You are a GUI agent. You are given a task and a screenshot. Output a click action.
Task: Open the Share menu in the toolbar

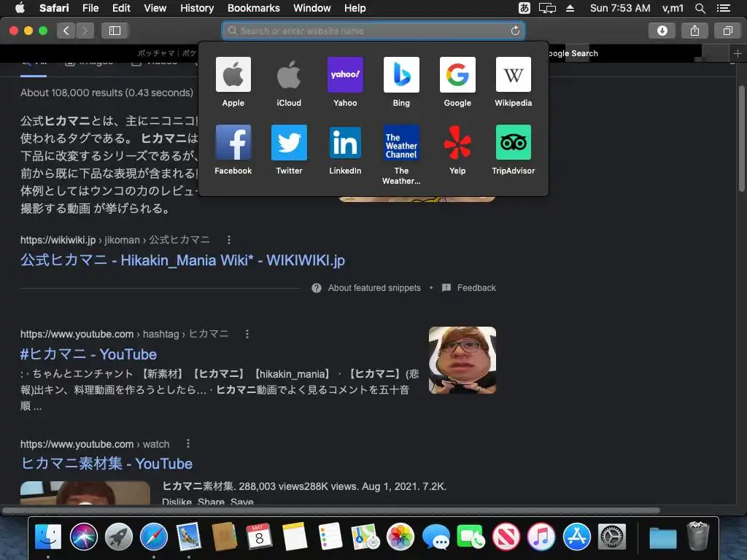[x=694, y=31]
